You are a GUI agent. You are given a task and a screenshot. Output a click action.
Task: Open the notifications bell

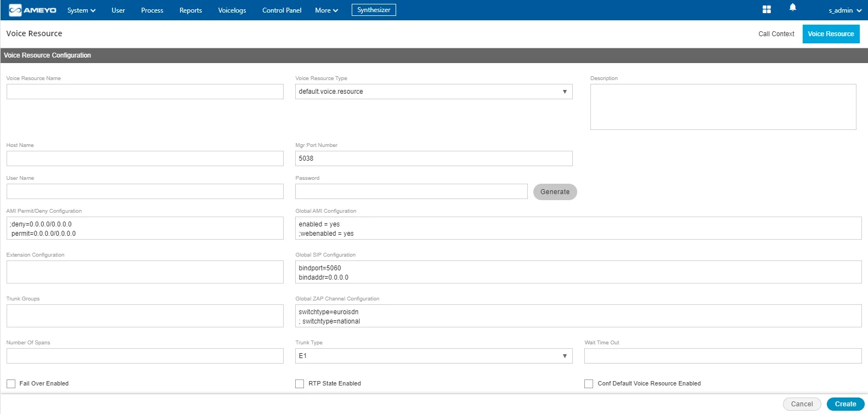click(x=793, y=7)
